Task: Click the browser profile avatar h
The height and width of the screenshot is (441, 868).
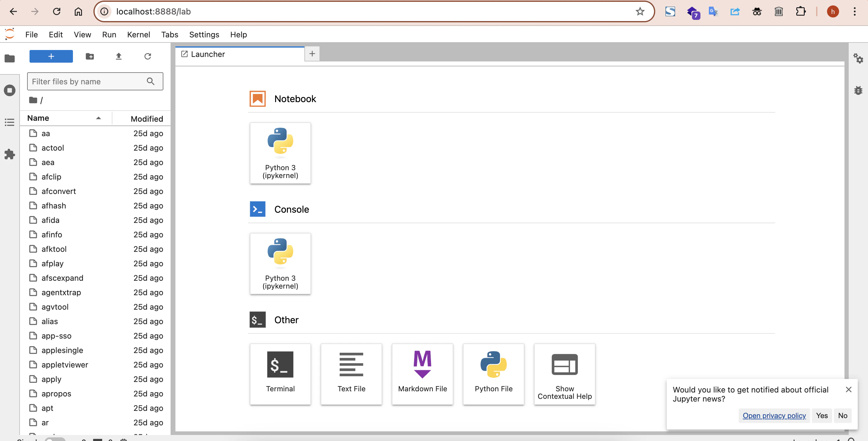Action: pyautogui.click(x=833, y=11)
